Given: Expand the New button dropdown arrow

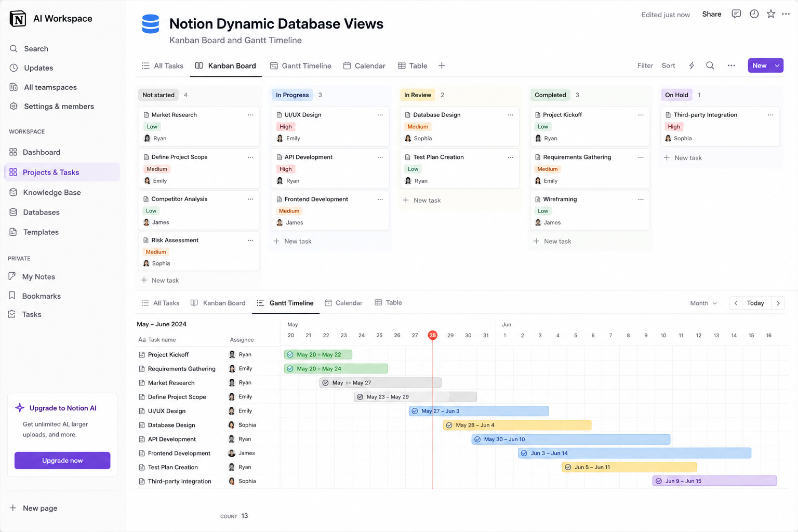Looking at the screenshot, I should (x=777, y=65).
